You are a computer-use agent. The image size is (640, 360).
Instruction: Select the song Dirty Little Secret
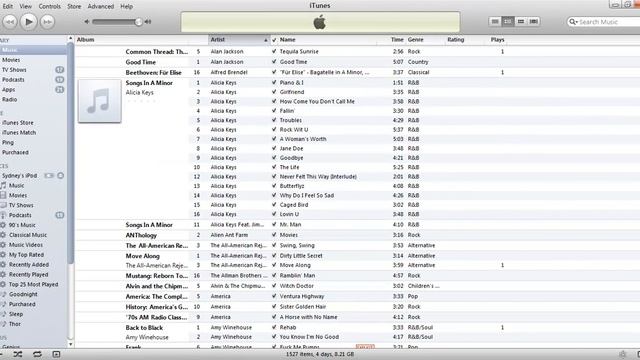(301, 256)
